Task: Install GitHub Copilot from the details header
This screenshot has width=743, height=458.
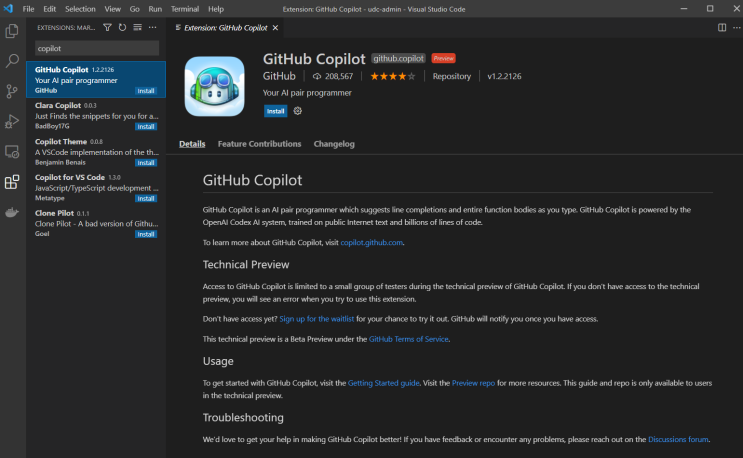Action: (275, 111)
